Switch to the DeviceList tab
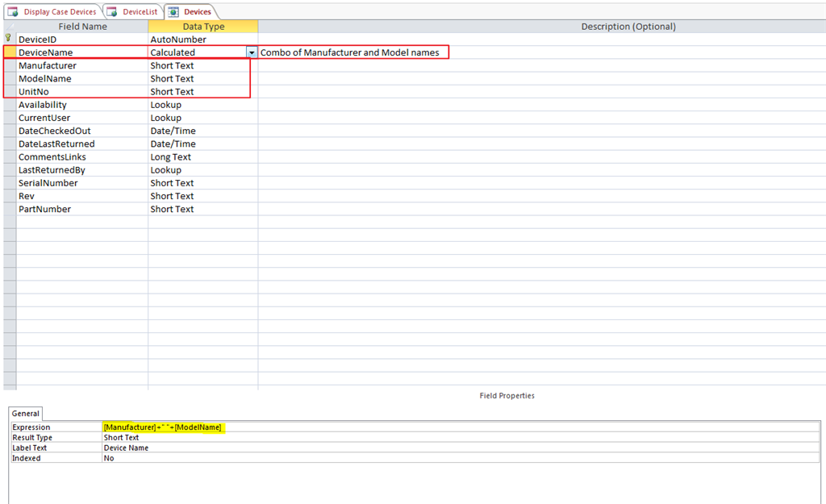Viewport: 826px width, 504px height. [x=134, y=11]
